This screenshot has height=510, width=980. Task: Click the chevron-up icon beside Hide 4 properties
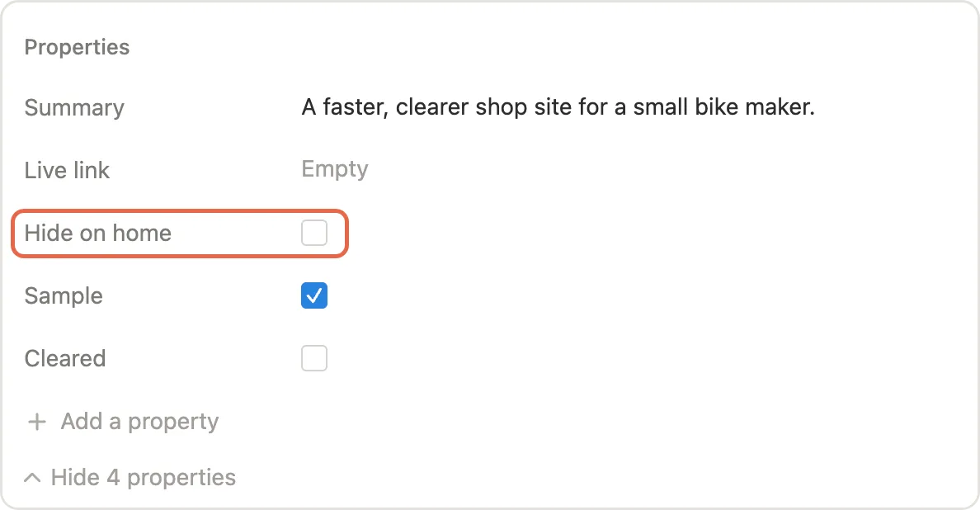(x=32, y=478)
